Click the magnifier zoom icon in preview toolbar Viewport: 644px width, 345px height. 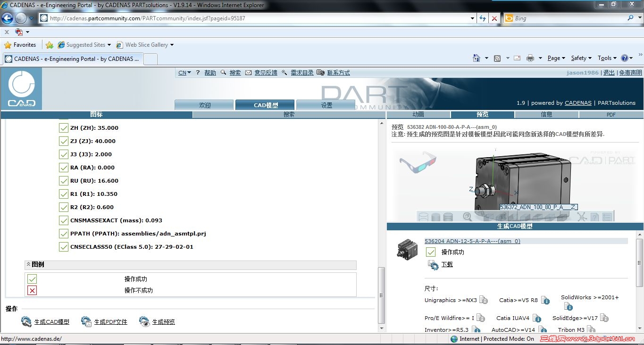pos(467,217)
